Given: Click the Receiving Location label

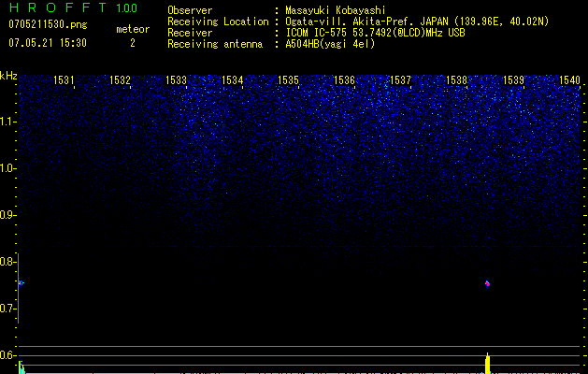Looking at the screenshot, I should pos(218,22).
